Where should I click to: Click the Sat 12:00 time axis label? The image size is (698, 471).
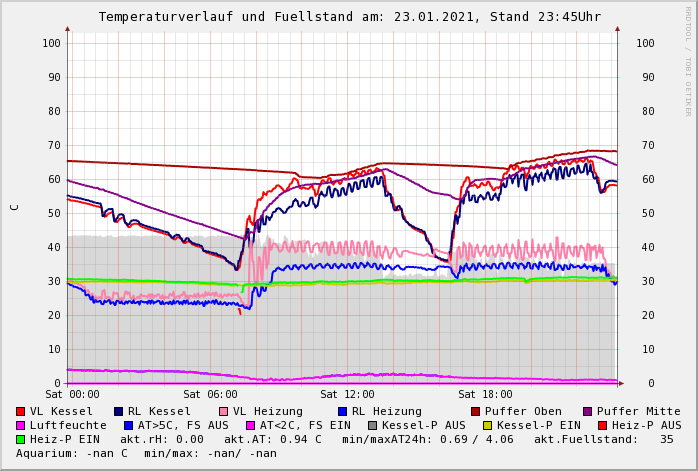[x=347, y=395]
